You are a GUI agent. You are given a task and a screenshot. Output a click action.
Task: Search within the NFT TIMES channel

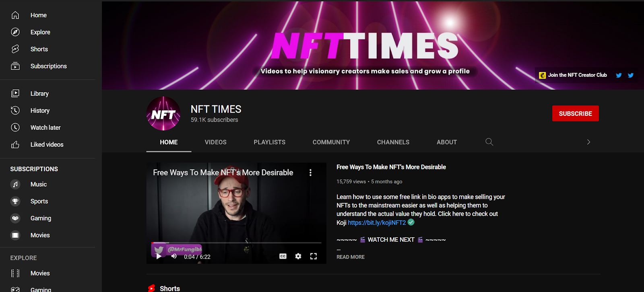coord(489,142)
